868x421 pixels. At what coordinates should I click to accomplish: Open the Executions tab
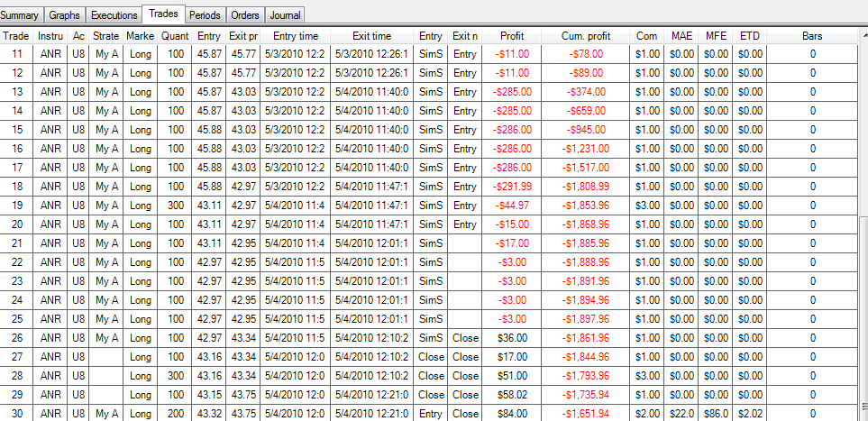114,15
